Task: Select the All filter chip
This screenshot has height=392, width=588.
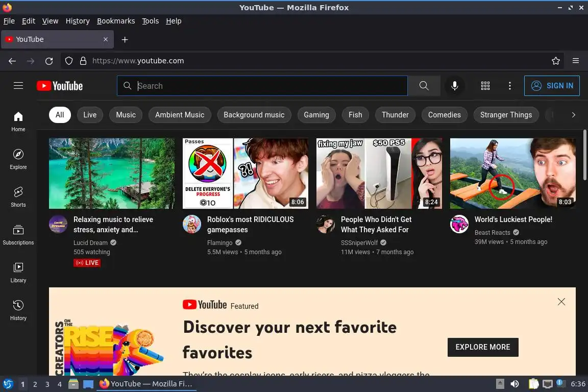Action: (x=60, y=115)
